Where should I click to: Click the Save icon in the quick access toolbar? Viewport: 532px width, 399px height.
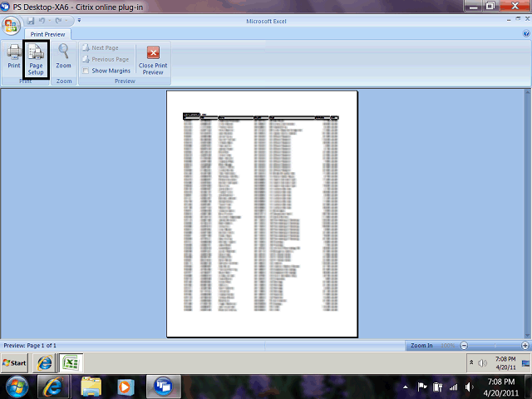pyautogui.click(x=30, y=19)
